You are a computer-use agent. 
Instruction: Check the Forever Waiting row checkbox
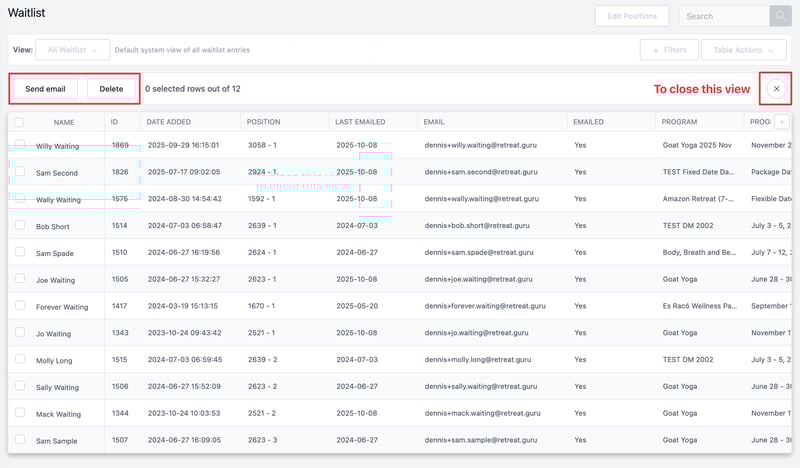click(x=20, y=305)
